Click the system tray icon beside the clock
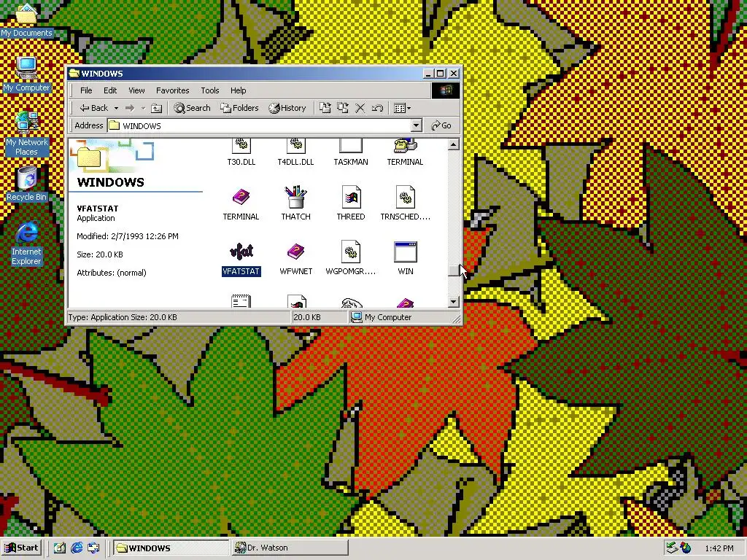 [686, 548]
